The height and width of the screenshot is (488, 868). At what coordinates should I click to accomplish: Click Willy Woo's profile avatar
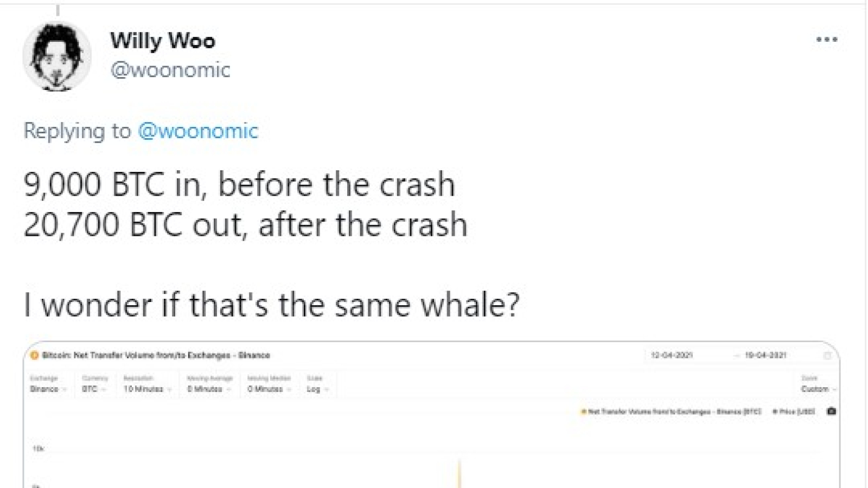[x=57, y=56]
